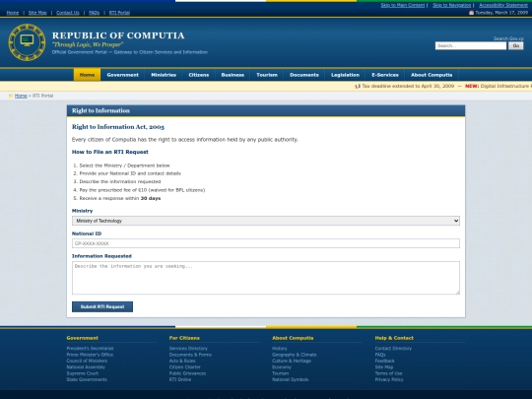Open the Ministries navigation menu
Screen dimensions: 532x399
pyautogui.click(x=164, y=75)
